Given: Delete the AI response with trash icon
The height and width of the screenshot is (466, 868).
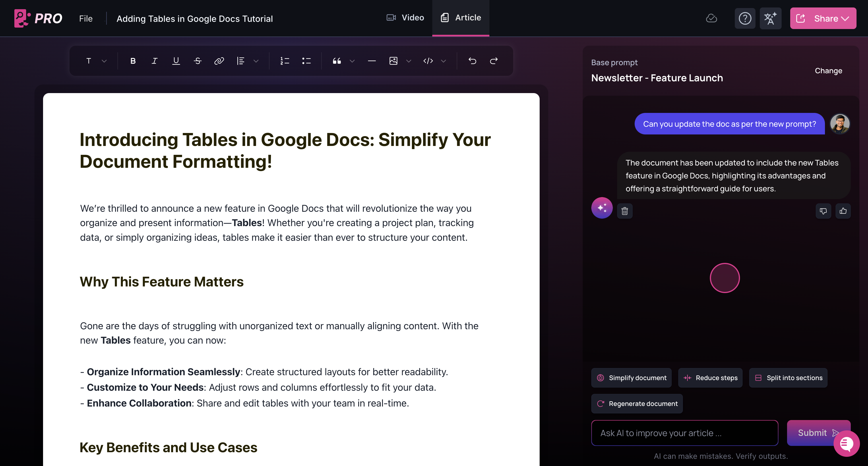Looking at the screenshot, I should click(625, 211).
